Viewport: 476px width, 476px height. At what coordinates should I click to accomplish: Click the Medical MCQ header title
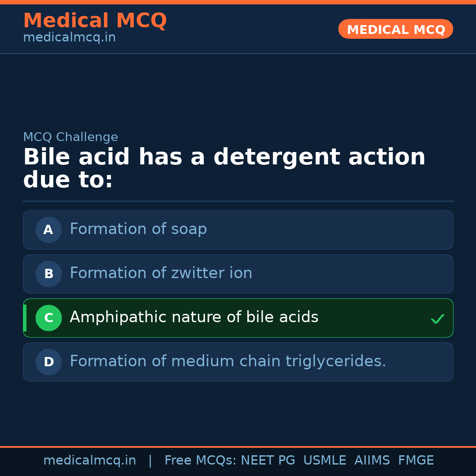pyautogui.click(x=95, y=21)
